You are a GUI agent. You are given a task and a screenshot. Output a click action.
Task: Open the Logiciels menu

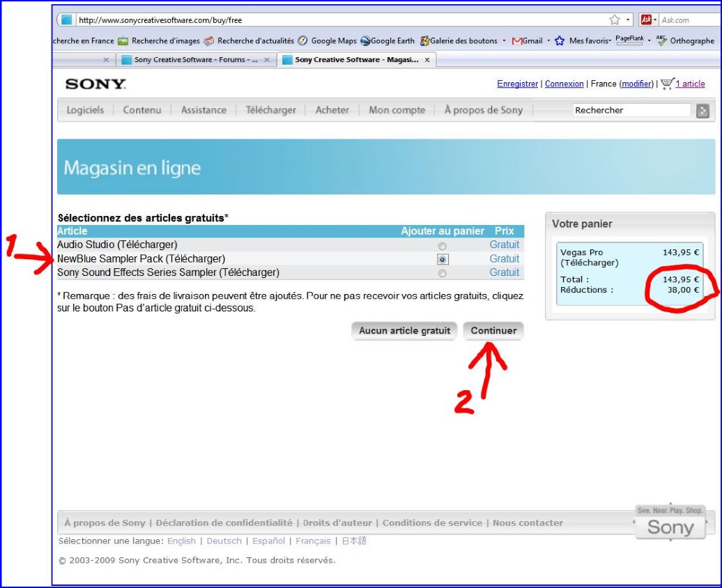[x=85, y=110]
